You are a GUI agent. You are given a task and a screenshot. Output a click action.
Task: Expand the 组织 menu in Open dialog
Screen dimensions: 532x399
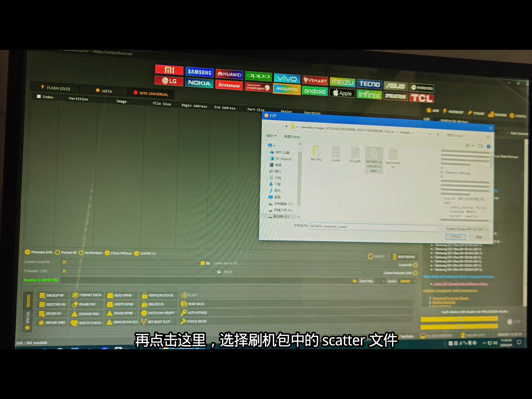coord(271,136)
